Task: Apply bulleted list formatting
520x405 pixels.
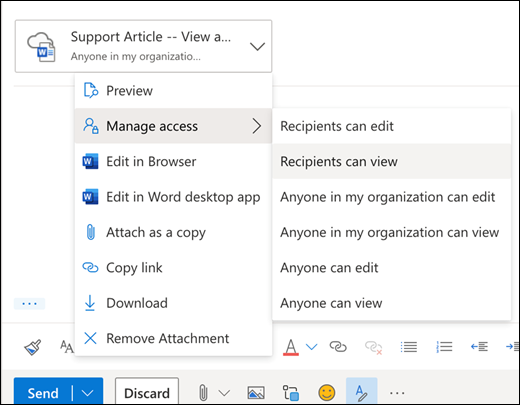Action: pos(409,347)
